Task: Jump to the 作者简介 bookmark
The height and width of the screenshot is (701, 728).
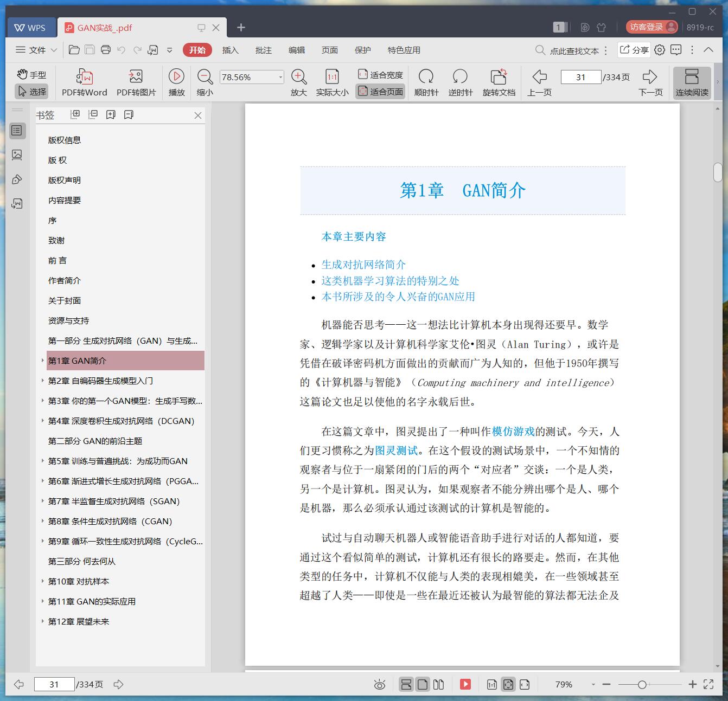Action: click(65, 280)
